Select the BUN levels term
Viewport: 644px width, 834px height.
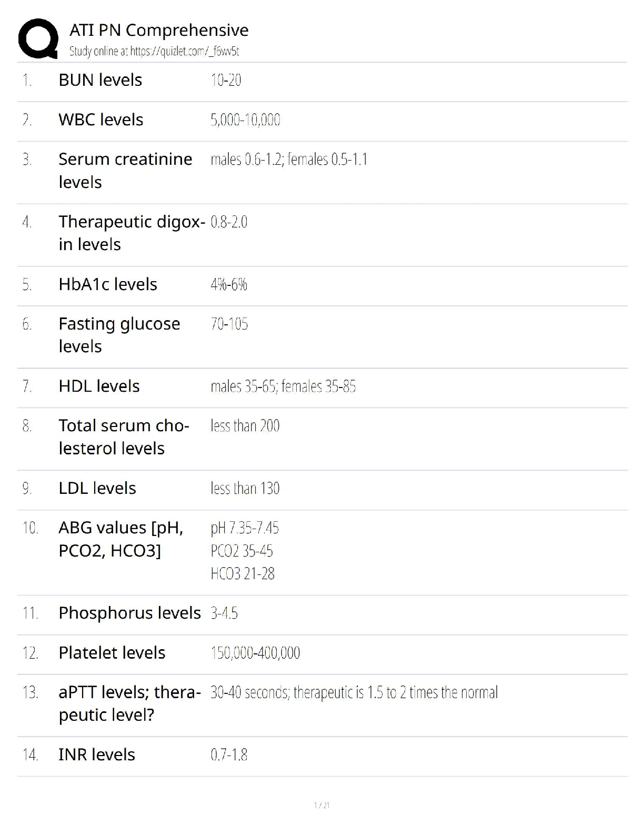pyautogui.click(x=100, y=80)
